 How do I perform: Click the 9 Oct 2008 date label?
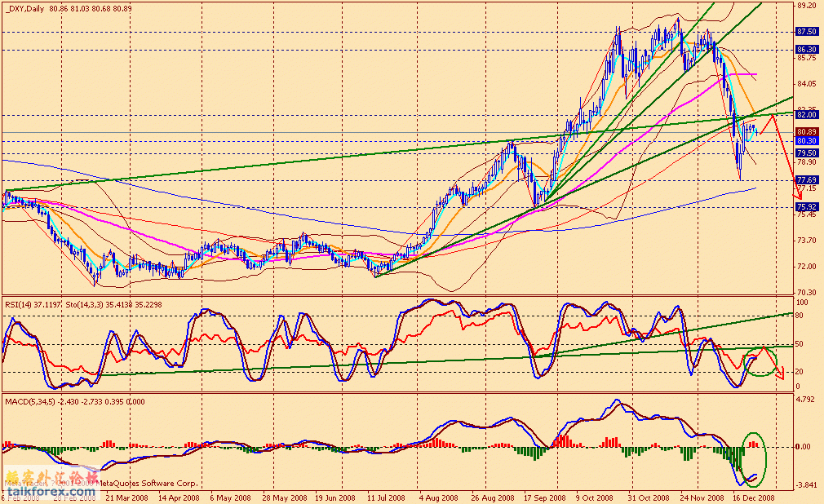coord(595,497)
